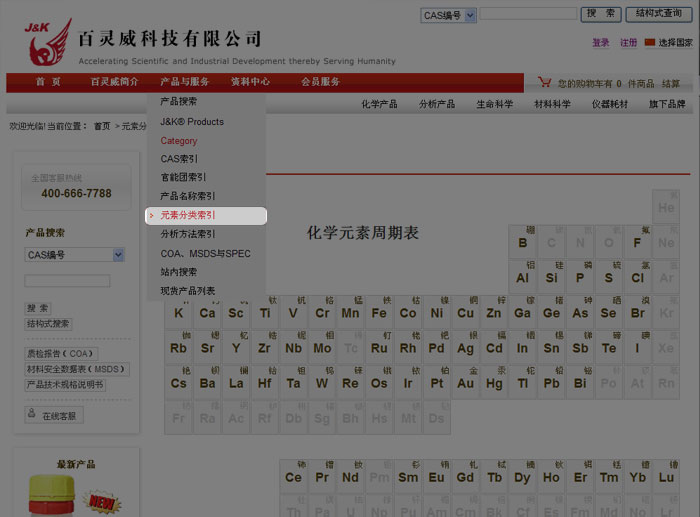
Task: Select the Ag silver element cell
Action: (465, 347)
